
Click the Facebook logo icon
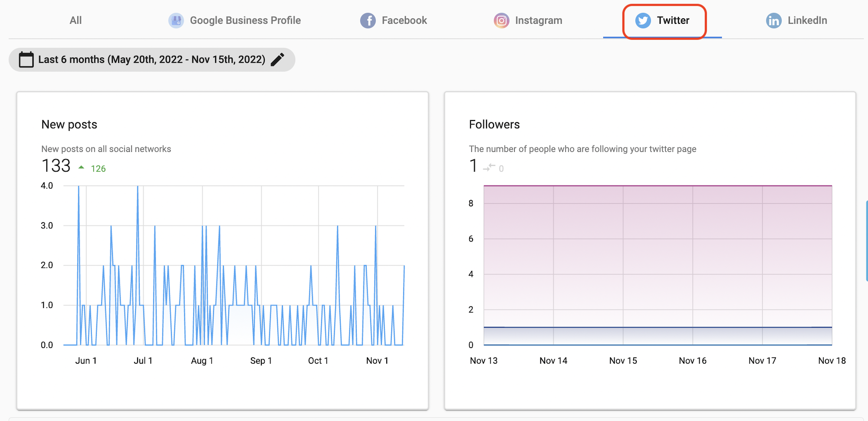point(368,20)
